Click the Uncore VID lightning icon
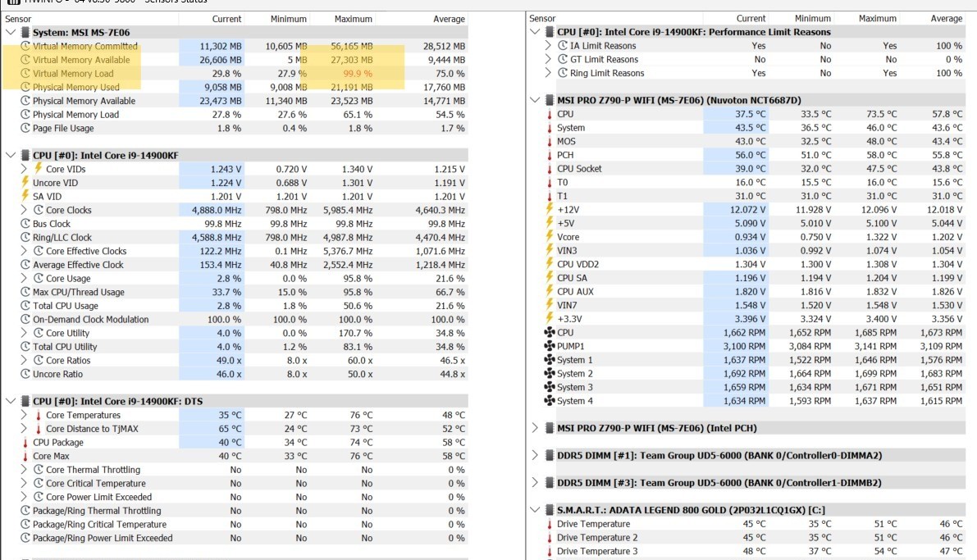This screenshot has width=977, height=560. pos(25,182)
